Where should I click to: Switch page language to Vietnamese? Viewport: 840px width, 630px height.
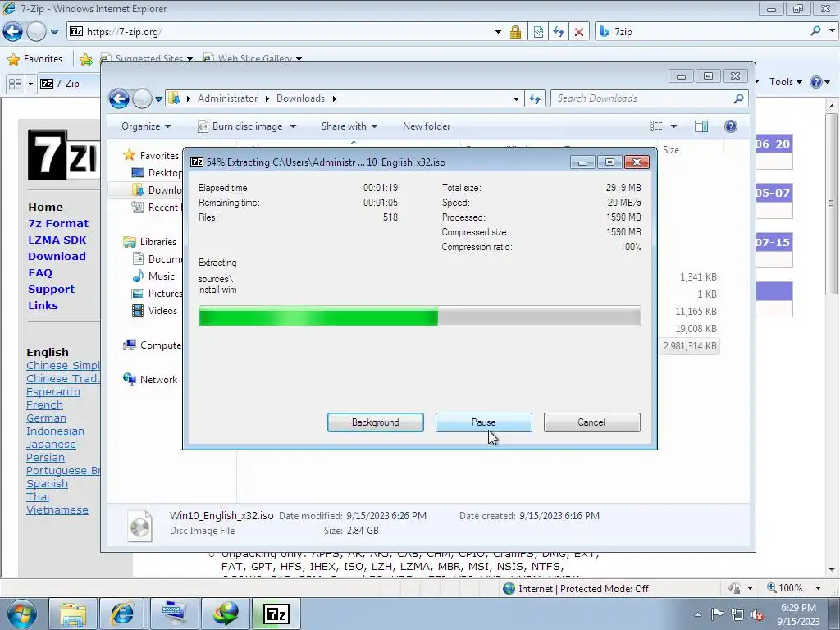(x=57, y=510)
